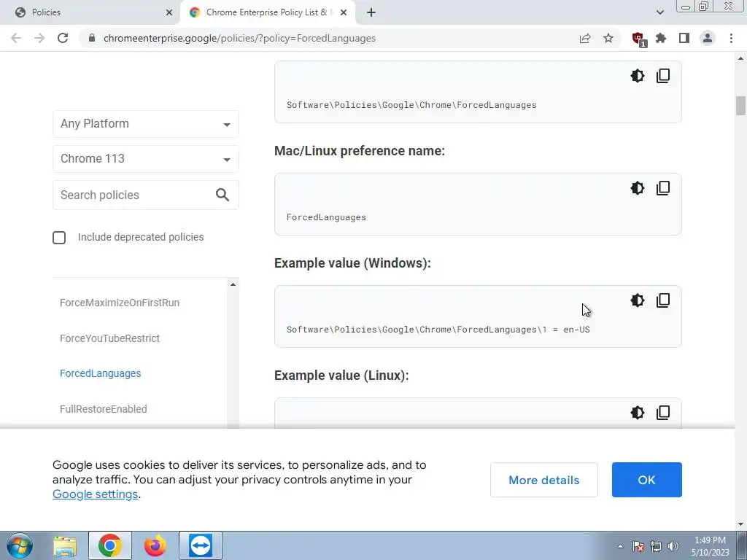Viewport: 747px width, 560px height.
Task: Open ForceMaximizeOnFirstRun policy
Action: point(120,303)
